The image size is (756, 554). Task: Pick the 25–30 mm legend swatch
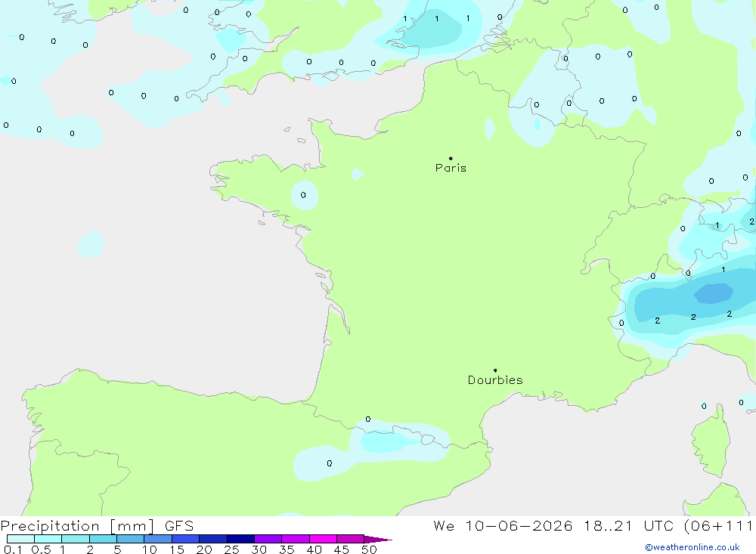click(240, 539)
